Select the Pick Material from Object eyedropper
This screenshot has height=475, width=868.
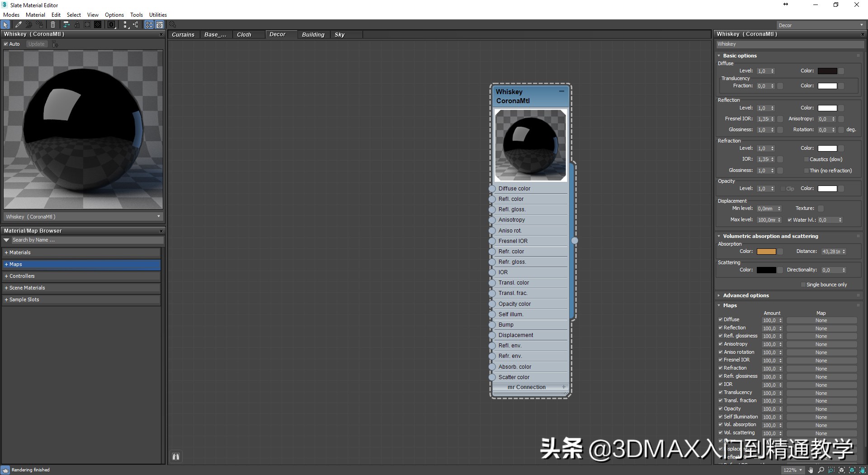19,24
